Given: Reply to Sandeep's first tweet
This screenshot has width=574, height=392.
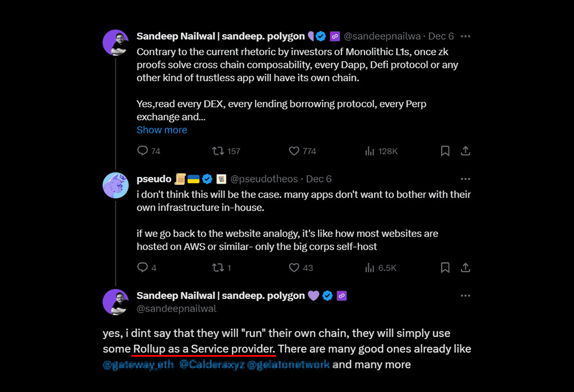Looking at the screenshot, I should coord(143,151).
